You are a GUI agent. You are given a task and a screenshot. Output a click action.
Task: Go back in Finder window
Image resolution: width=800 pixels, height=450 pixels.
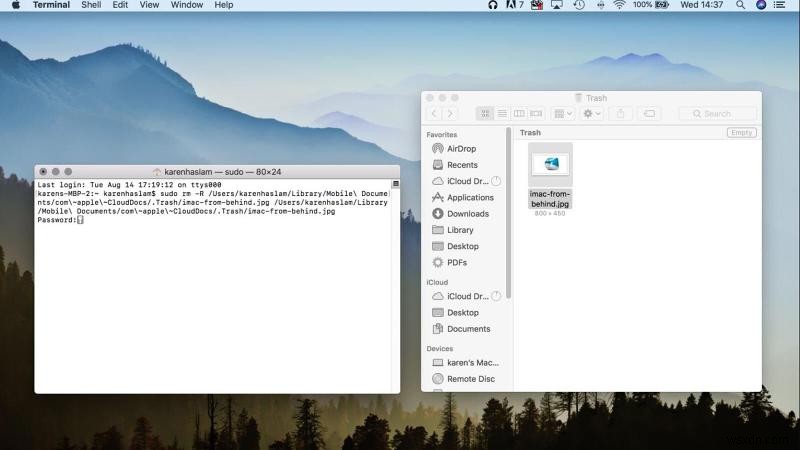[x=434, y=114]
